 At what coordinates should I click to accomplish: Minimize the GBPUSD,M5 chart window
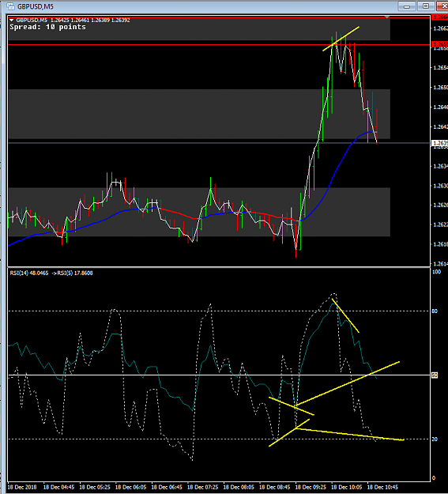point(407,6)
